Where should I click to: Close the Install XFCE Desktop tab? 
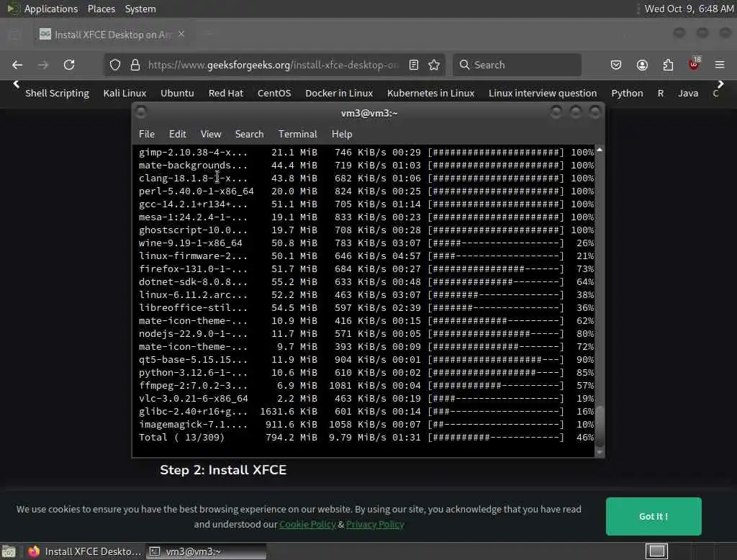click(x=181, y=35)
